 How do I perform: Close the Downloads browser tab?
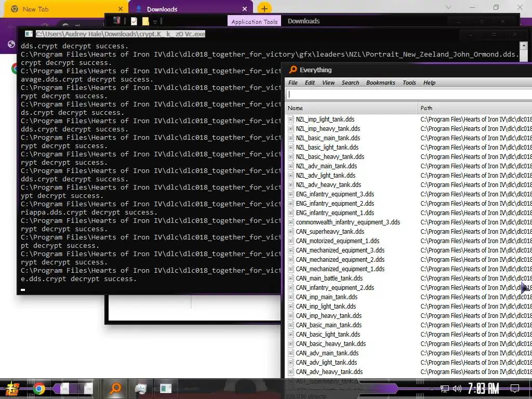245,9
